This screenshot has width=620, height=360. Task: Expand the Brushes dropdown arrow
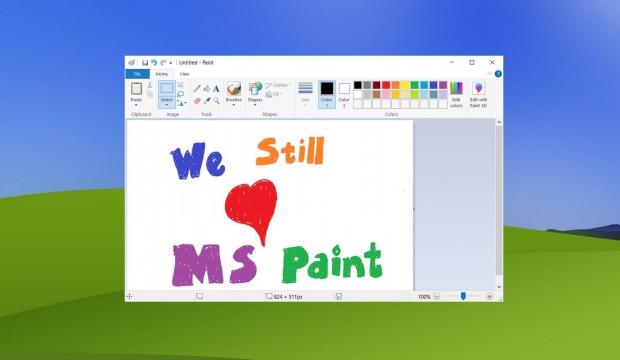coord(234,105)
